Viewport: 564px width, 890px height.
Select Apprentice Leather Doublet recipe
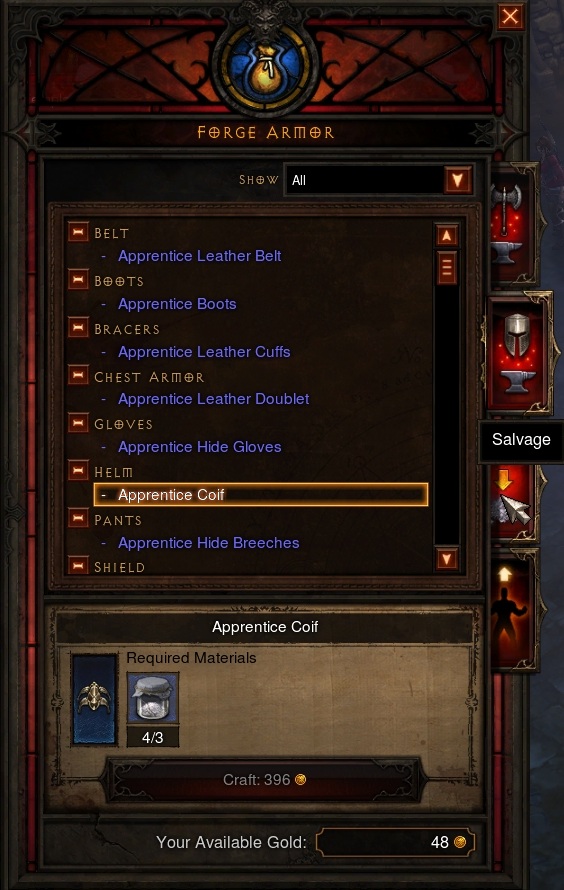point(213,399)
